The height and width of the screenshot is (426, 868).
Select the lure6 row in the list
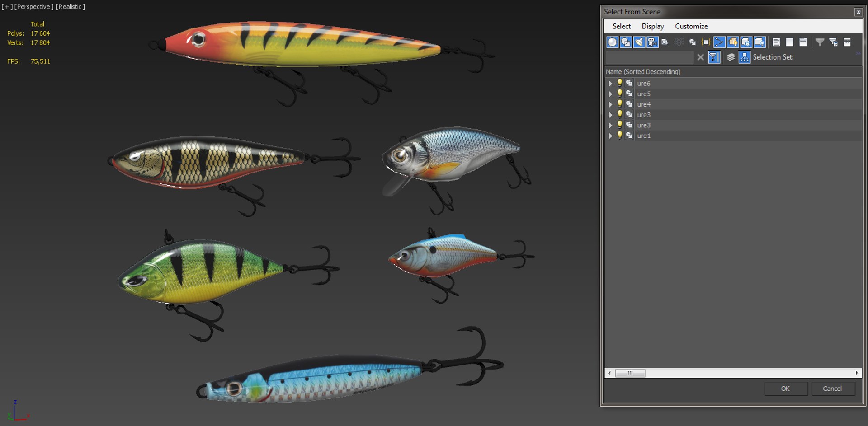point(733,83)
